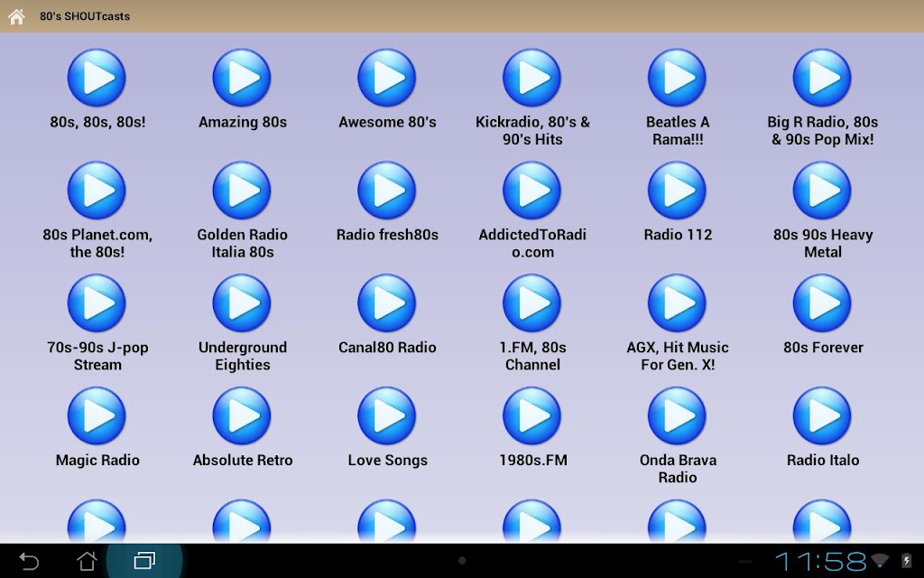Play the AddictedToRadio.com station
The height and width of the screenshot is (578, 924).
[531, 190]
